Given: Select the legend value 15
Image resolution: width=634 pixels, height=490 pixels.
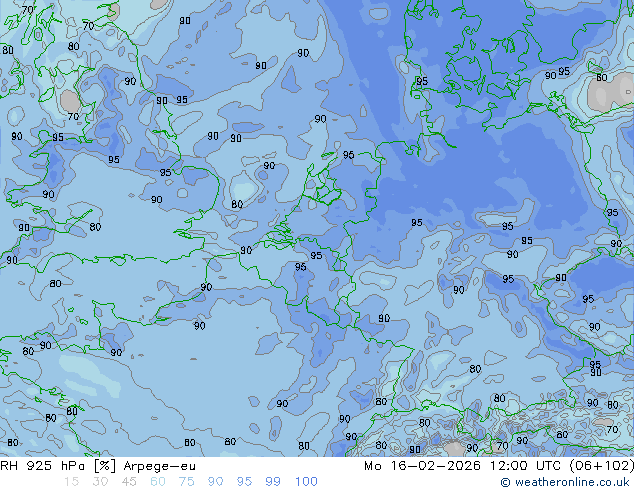Looking at the screenshot, I should pos(71,482).
